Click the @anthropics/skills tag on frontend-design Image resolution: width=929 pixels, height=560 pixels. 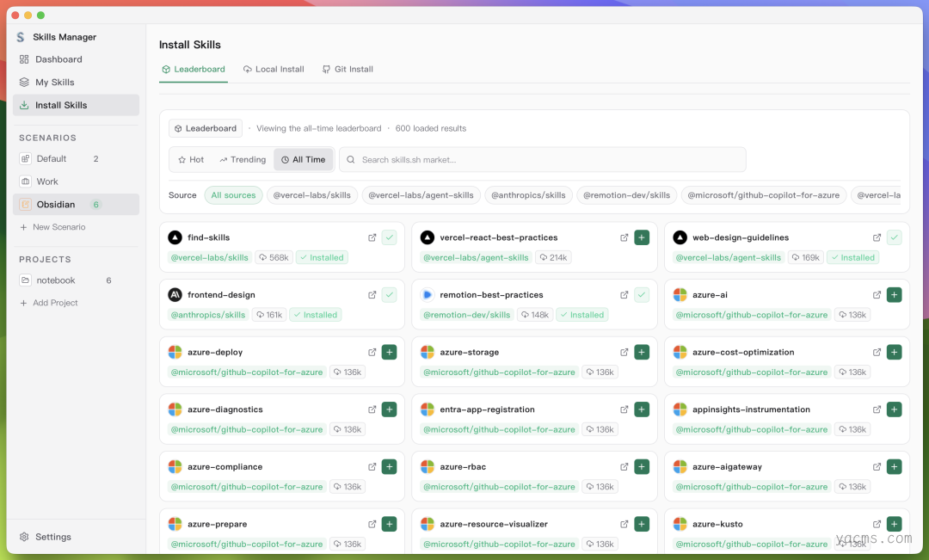208,315
